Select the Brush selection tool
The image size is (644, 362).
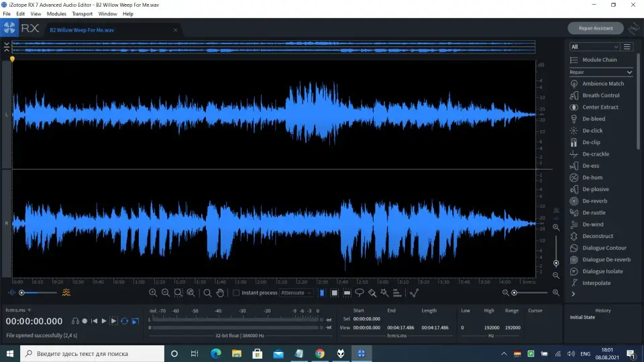[372, 293]
